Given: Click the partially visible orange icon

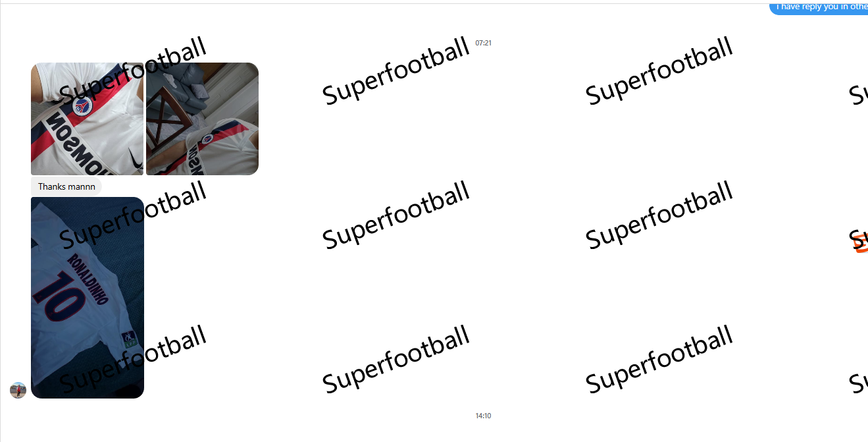Looking at the screenshot, I should pyautogui.click(x=861, y=242).
